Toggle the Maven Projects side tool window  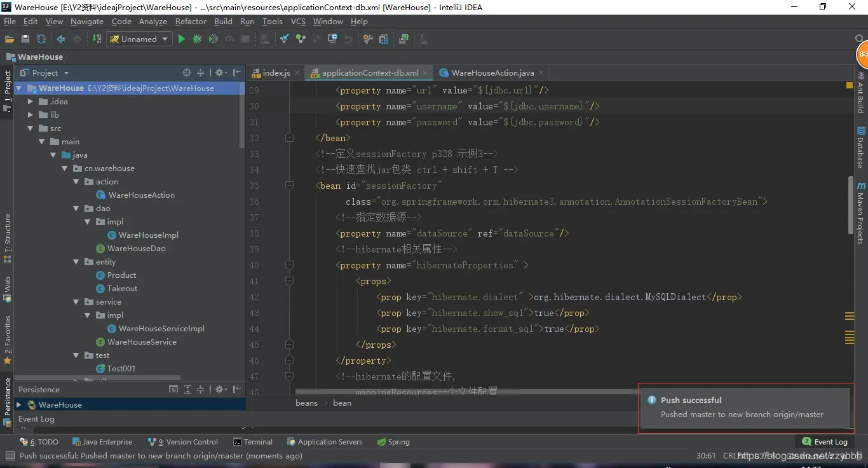pyautogui.click(x=860, y=214)
